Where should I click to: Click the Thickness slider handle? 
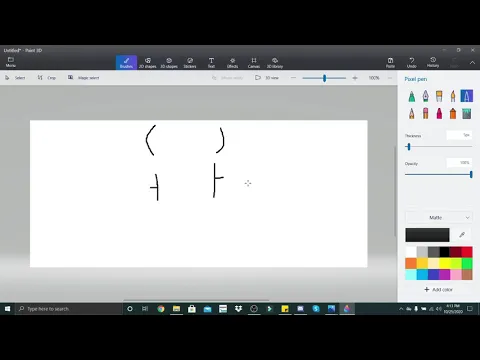[409, 147]
